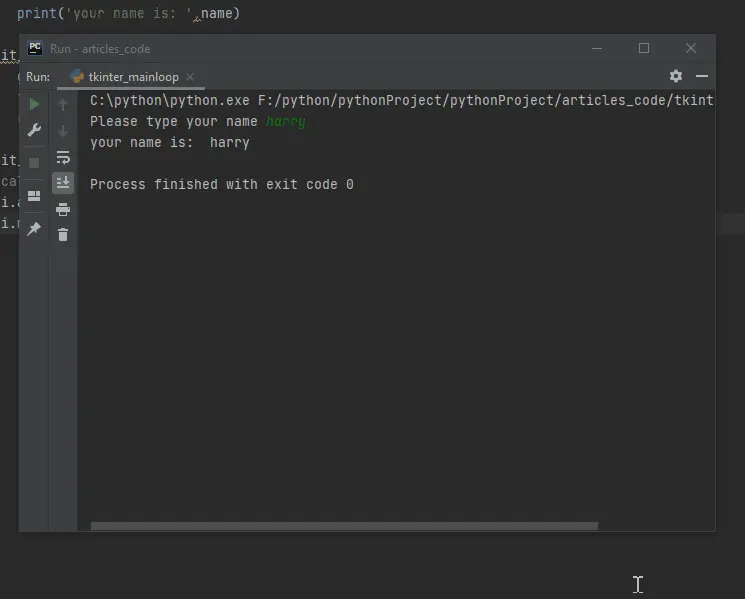745x599 pixels.
Task: Toggle Soft-Wrap for console output
Action: pos(63,157)
